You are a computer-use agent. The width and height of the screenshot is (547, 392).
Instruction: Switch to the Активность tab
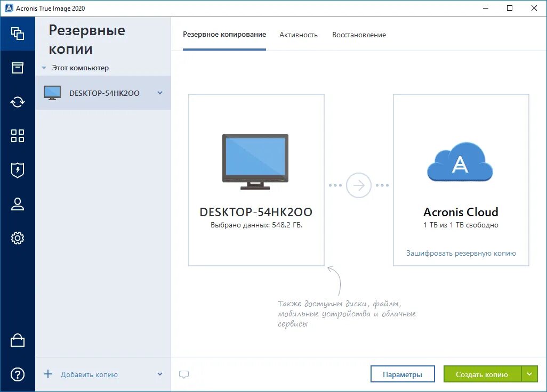point(299,35)
